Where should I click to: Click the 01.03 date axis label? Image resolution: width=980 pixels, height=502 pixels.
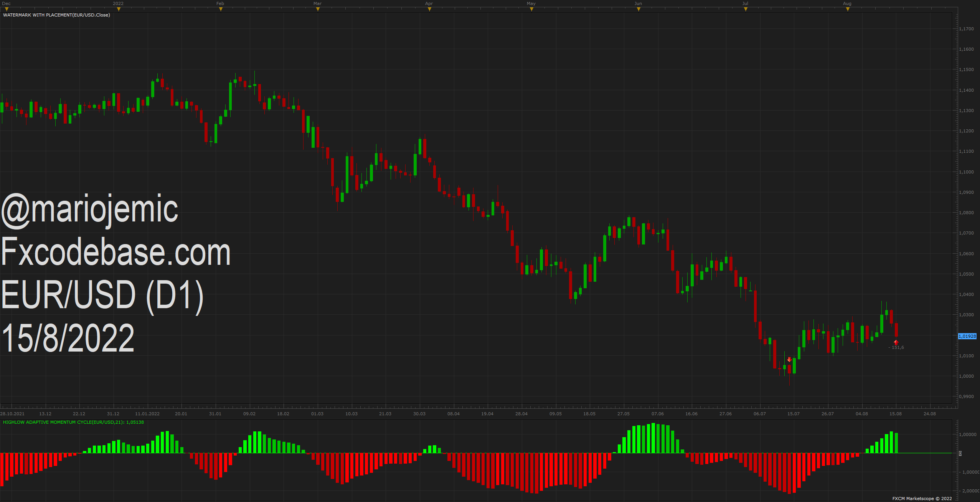point(317,414)
